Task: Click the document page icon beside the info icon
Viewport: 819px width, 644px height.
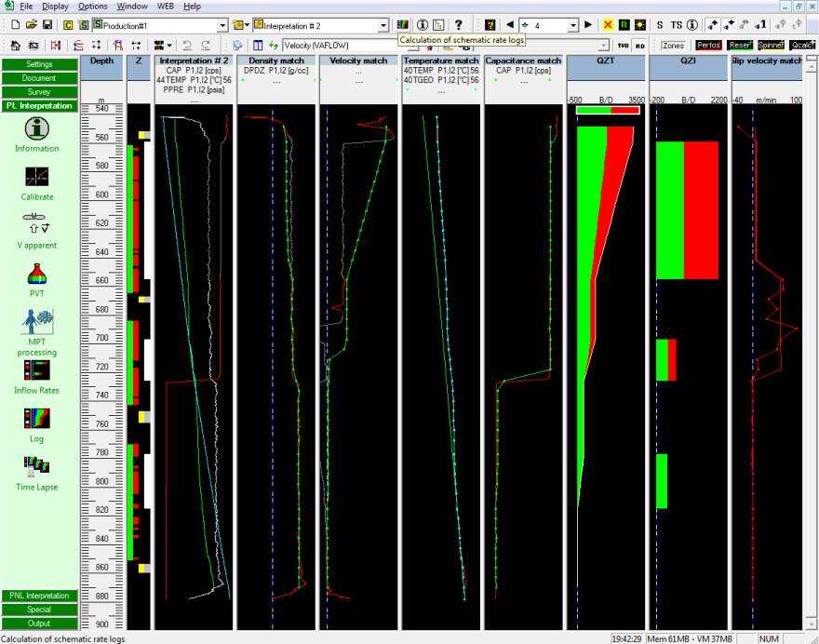Action: tap(438, 24)
